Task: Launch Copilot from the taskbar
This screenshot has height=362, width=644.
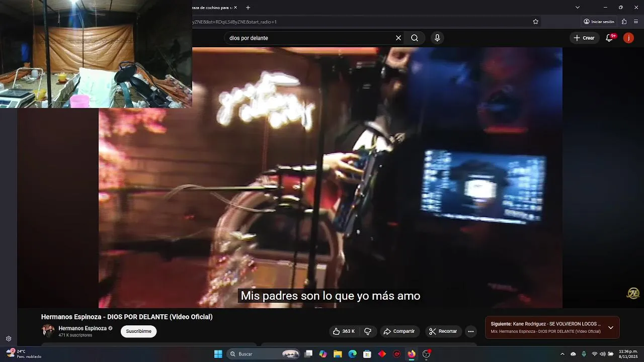Action: (323, 354)
